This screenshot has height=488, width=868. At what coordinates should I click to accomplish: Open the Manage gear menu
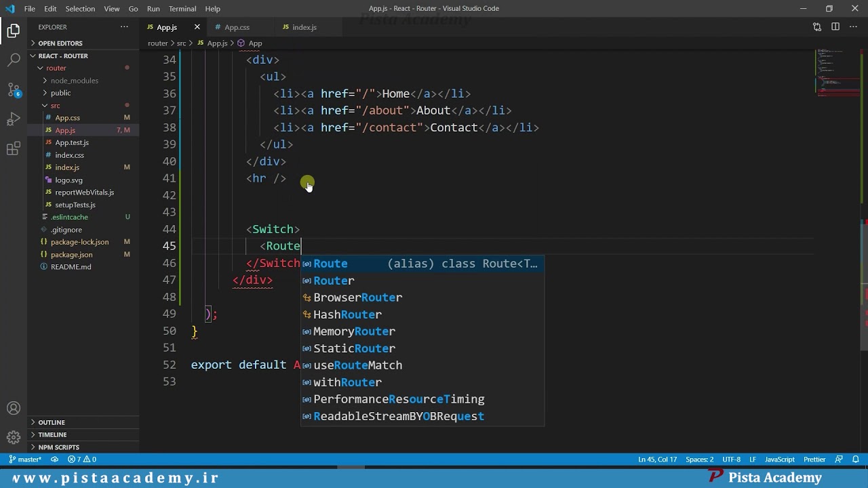[x=14, y=438]
